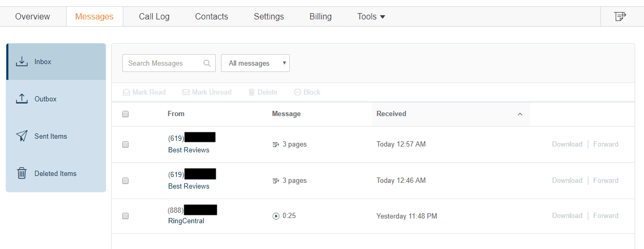Tick the select-all checkbox in header
This screenshot has width=644, height=249.
pyautogui.click(x=125, y=114)
